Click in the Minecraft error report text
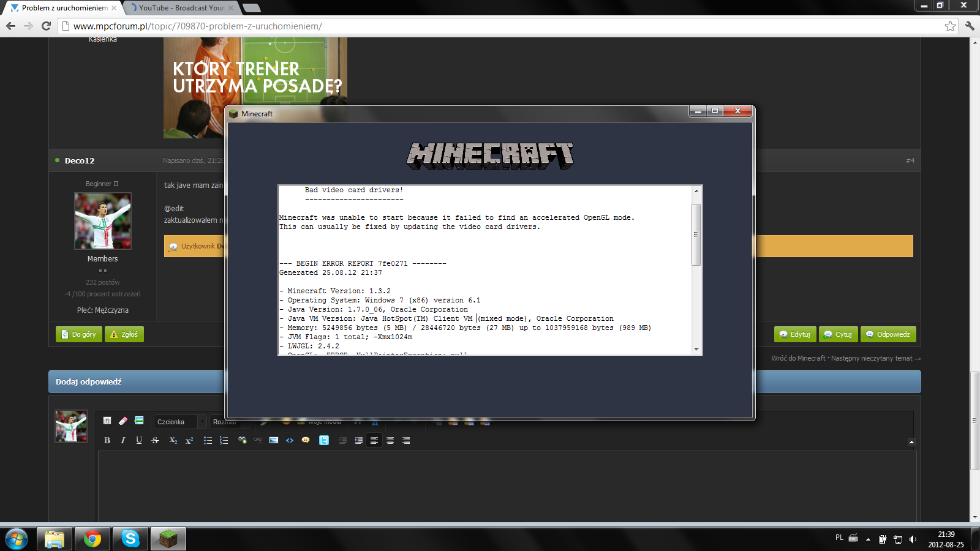980x551 pixels. [x=484, y=270]
